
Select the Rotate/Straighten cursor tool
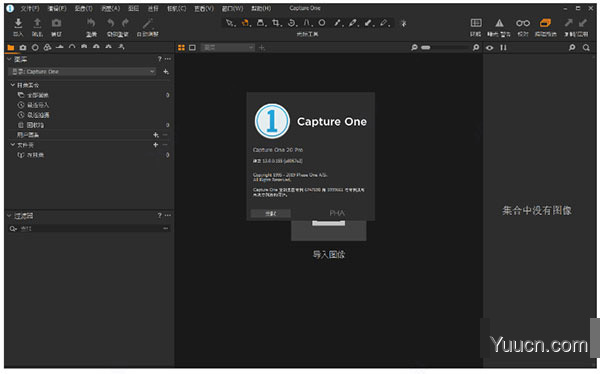pyautogui.click(x=292, y=23)
